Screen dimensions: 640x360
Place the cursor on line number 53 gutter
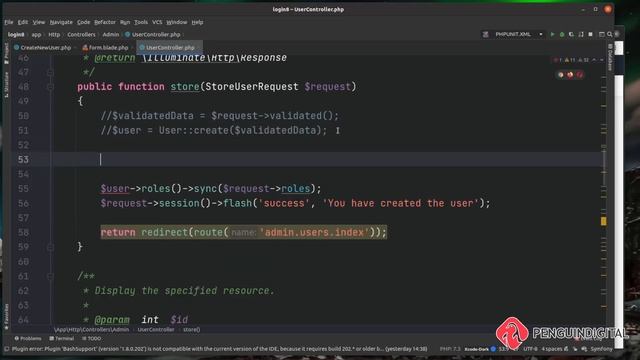click(x=23, y=160)
